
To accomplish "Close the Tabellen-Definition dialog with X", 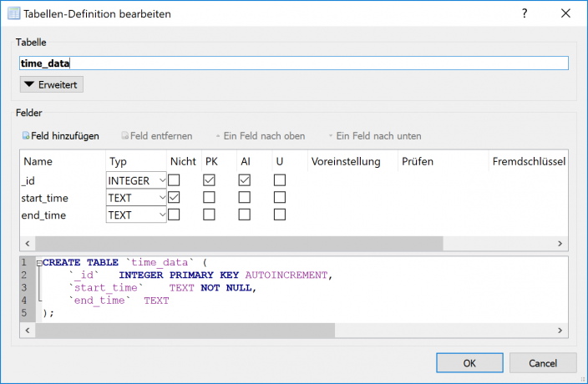I will 566,13.
